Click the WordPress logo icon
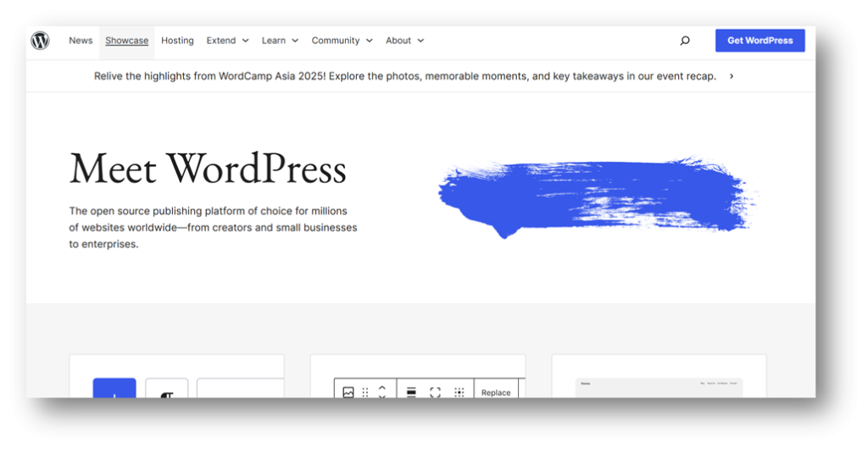868x450 pixels. [40, 41]
